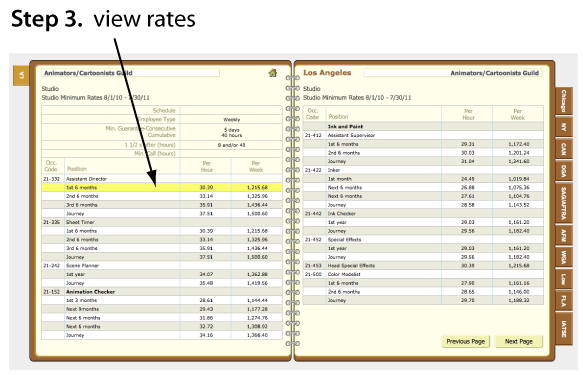
Task: Select the Head Special Effects row
Action: (423, 266)
